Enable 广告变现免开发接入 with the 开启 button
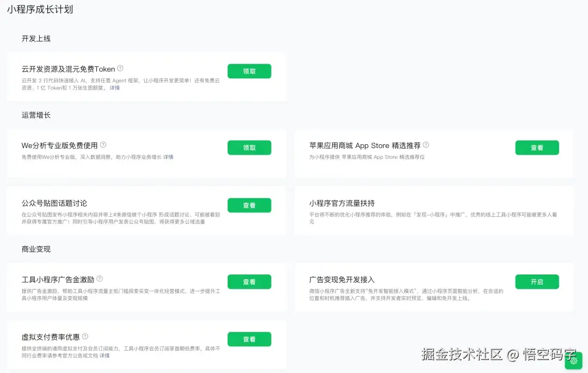Viewport: 588px width, 373px height. click(537, 282)
